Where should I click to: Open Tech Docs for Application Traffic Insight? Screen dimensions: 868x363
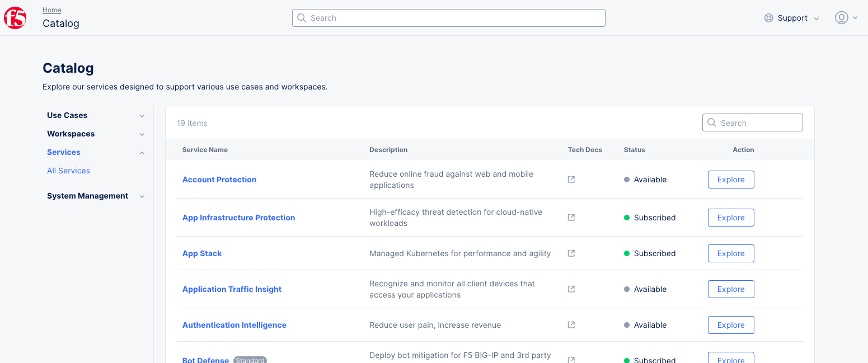pos(571,289)
